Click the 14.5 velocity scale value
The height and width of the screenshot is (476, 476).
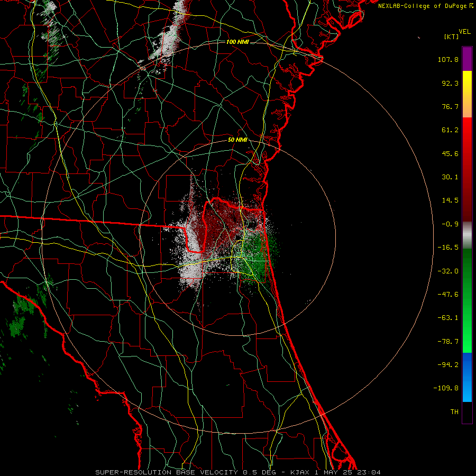coord(450,200)
